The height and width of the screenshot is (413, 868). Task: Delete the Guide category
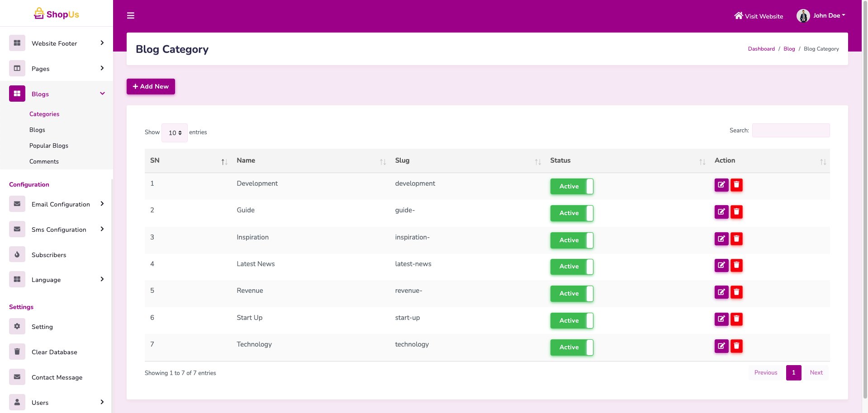click(736, 211)
